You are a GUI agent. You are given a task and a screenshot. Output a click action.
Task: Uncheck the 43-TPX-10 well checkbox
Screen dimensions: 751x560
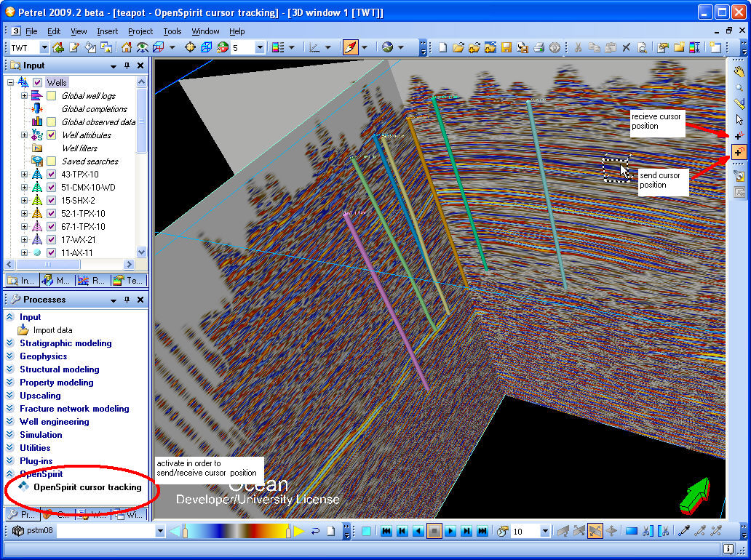52,175
